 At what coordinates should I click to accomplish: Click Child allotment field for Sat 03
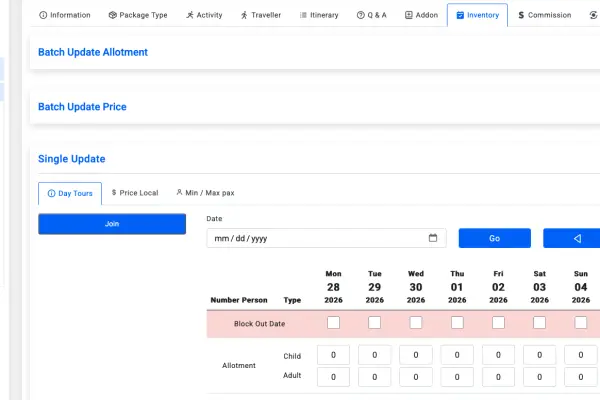[540, 355]
